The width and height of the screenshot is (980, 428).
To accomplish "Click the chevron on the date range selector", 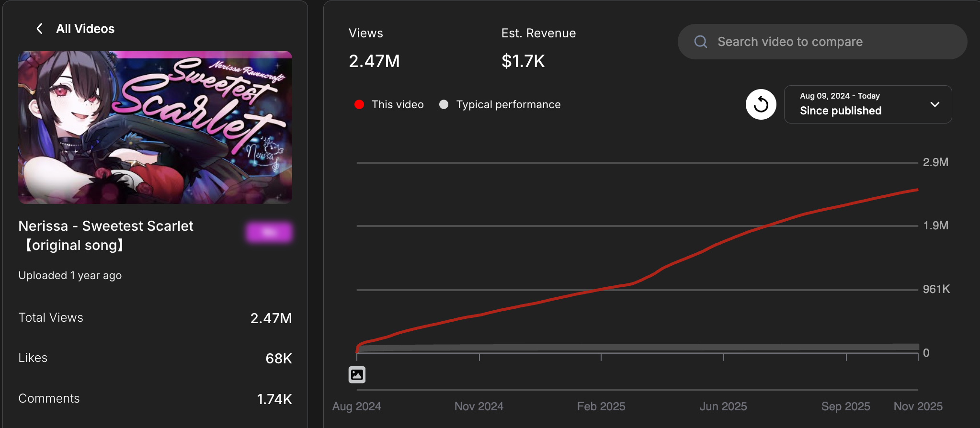I will 934,104.
